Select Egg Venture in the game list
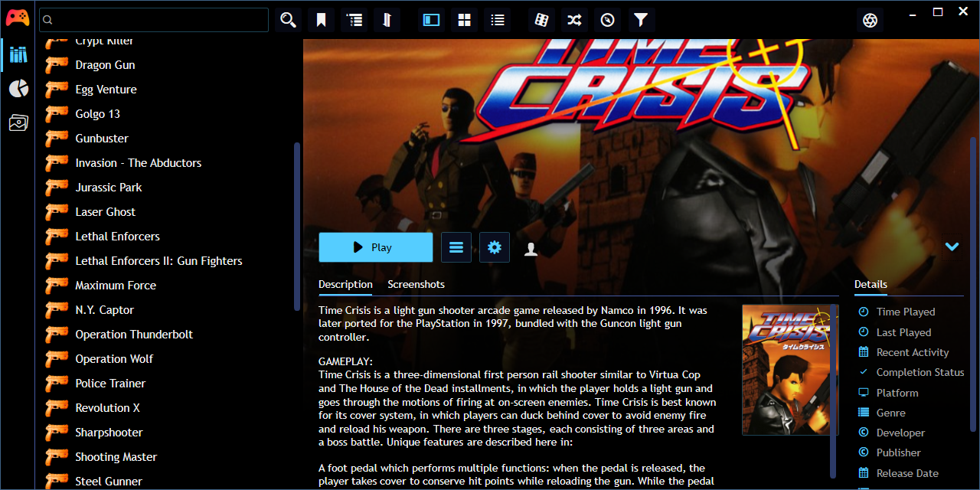 106,90
